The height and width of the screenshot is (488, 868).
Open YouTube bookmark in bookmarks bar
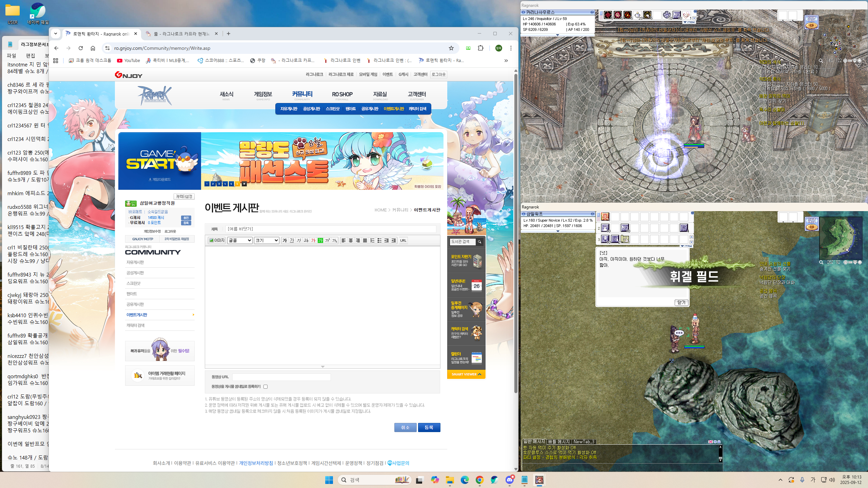pos(129,61)
